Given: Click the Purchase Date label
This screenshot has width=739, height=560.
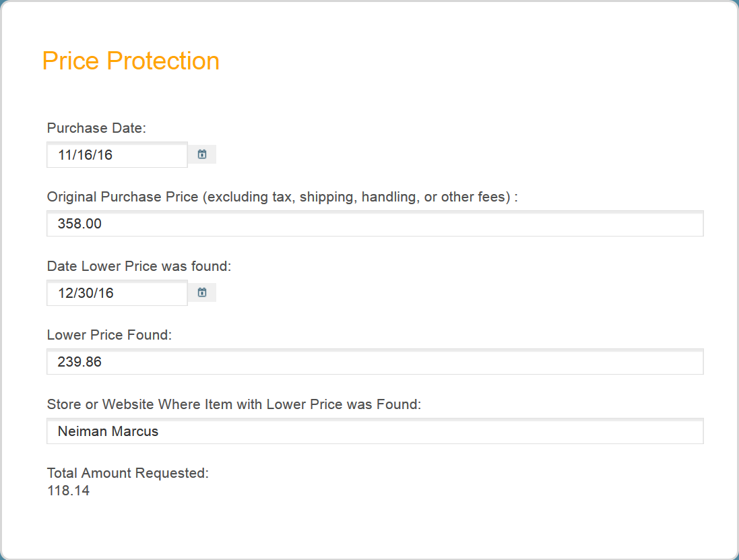Looking at the screenshot, I should coord(96,128).
